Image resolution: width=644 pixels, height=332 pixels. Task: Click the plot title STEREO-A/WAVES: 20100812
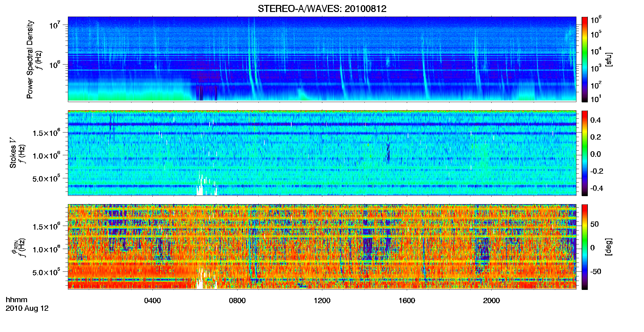[x=322, y=9]
